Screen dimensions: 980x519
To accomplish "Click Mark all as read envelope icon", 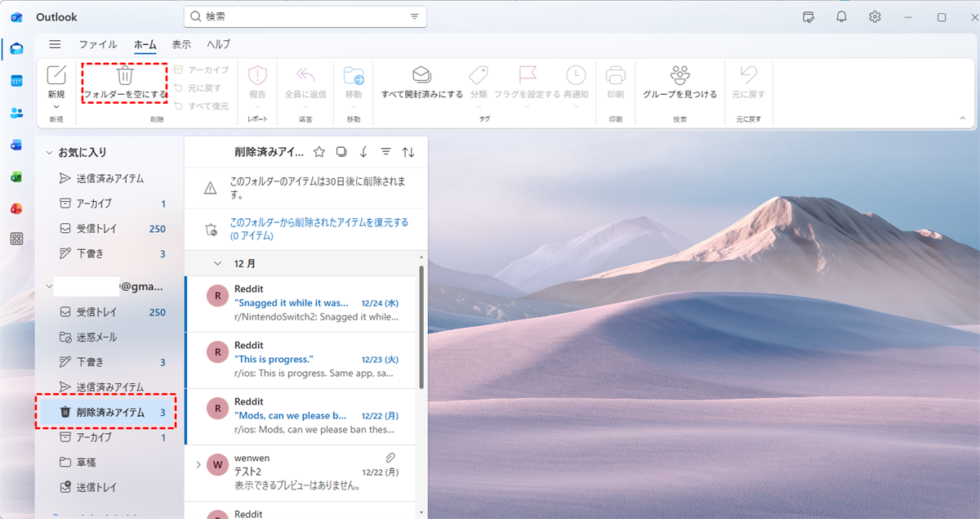I will pos(421,76).
